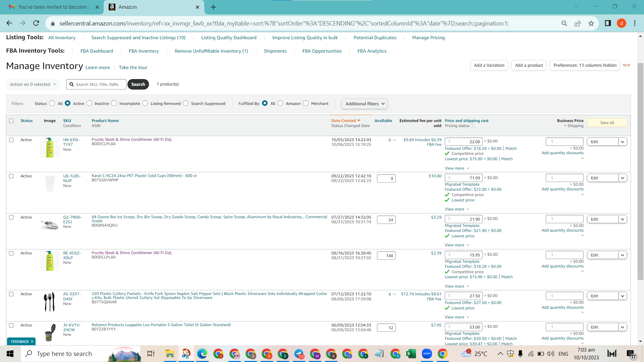Expand View more for the $22.00 listing
This screenshot has height=362, width=644.
point(457,168)
